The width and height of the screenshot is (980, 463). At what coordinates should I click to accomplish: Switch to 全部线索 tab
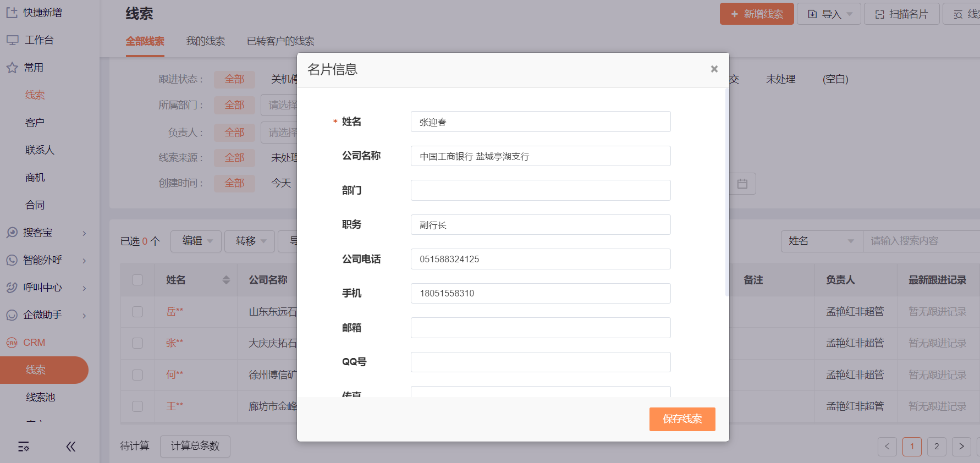[x=145, y=41]
